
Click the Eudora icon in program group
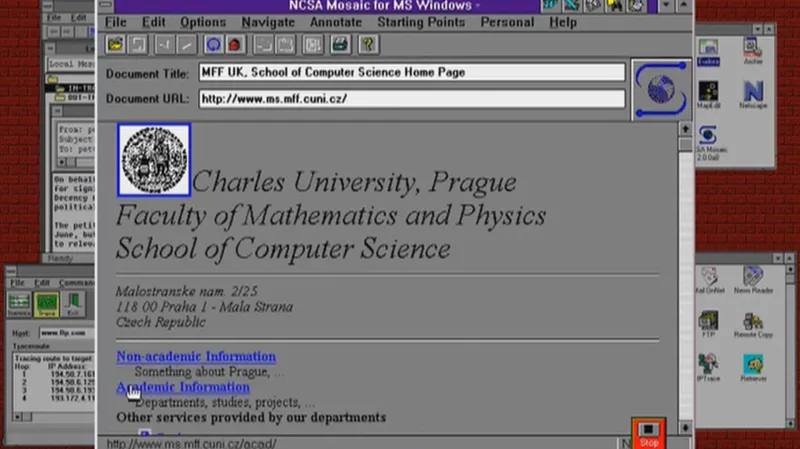708,53
